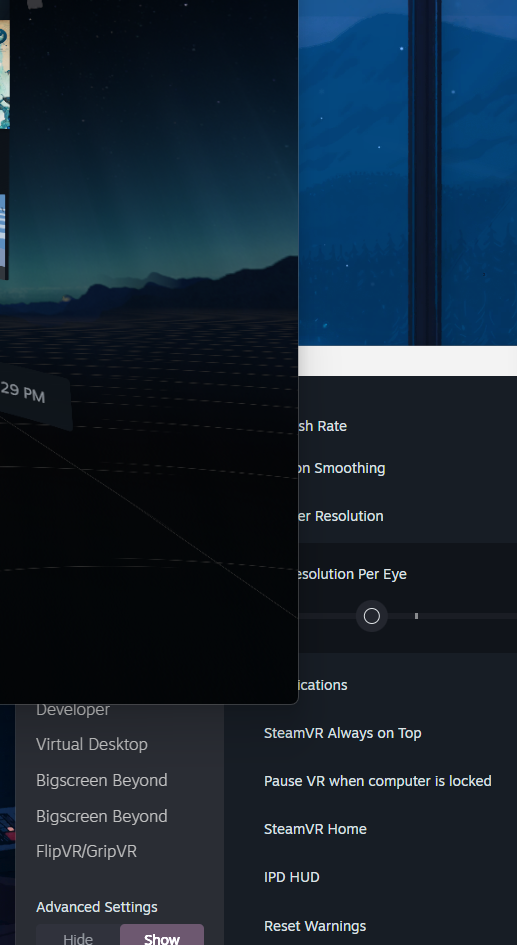Switch to the FlipVR/GripVR tab
The width and height of the screenshot is (517, 945).
click(x=86, y=852)
